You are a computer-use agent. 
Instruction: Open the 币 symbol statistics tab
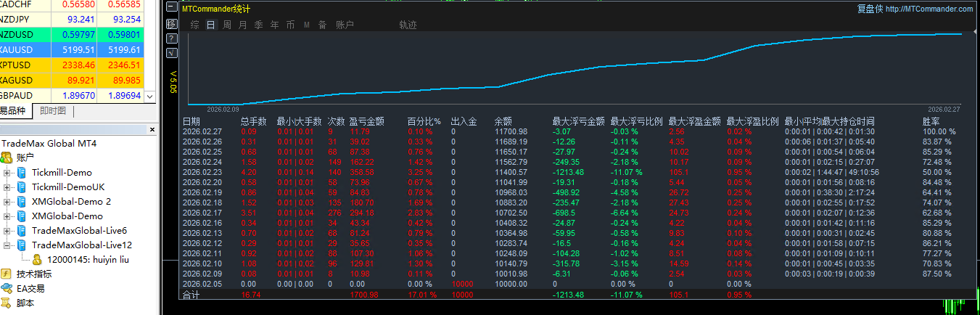pos(290,25)
